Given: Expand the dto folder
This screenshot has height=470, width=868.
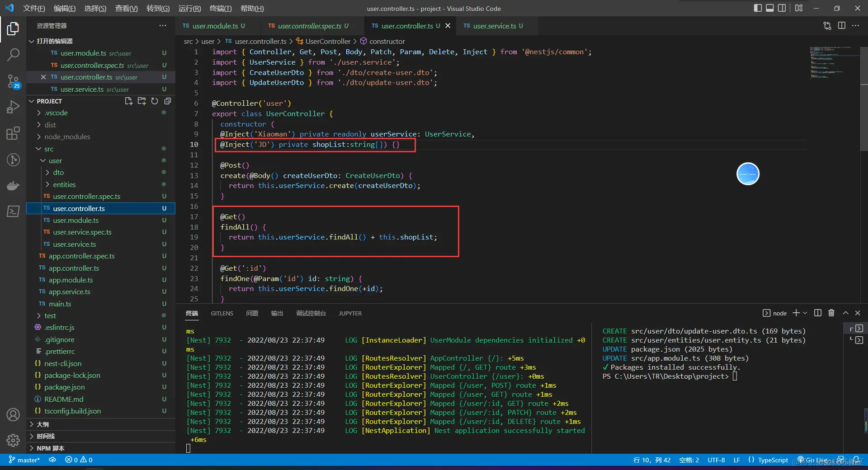Looking at the screenshot, I should click(58, 172).
